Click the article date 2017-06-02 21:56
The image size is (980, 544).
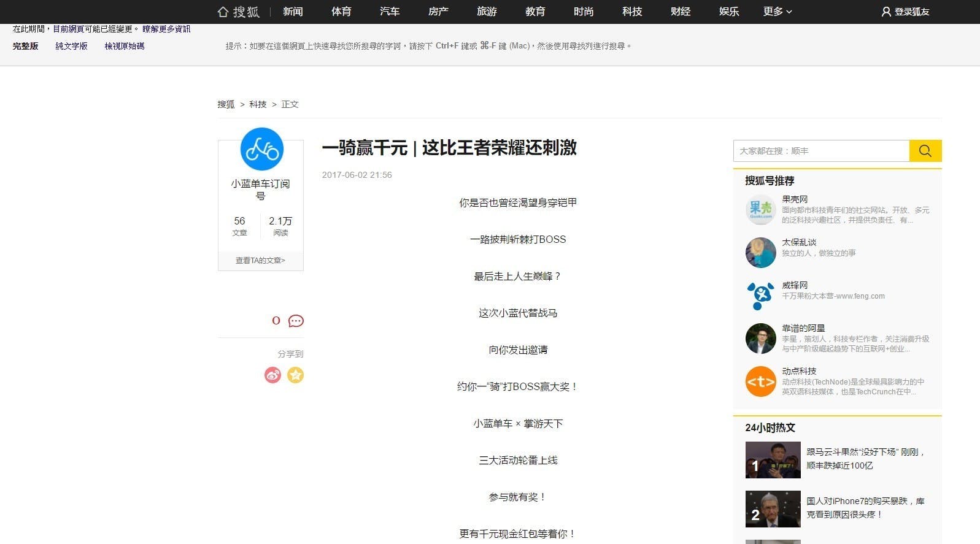coord(357,175)
